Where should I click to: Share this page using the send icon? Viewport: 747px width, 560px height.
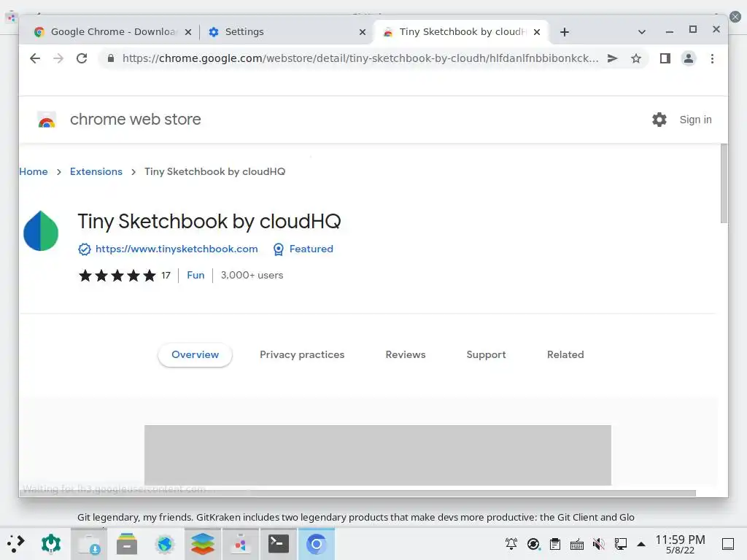coord(613,58)
